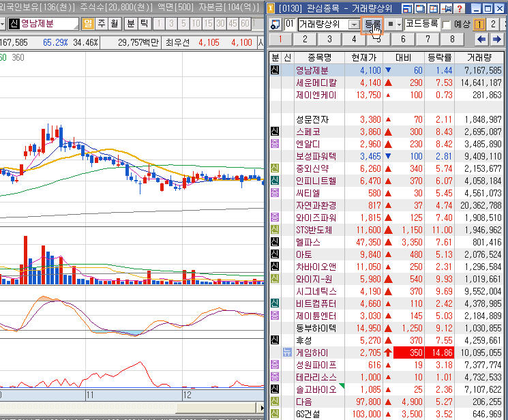The width and height of the screenshot is (508, 420).
Task: Sort by the 등락률 column header
Action: click(x=439, y=58)
